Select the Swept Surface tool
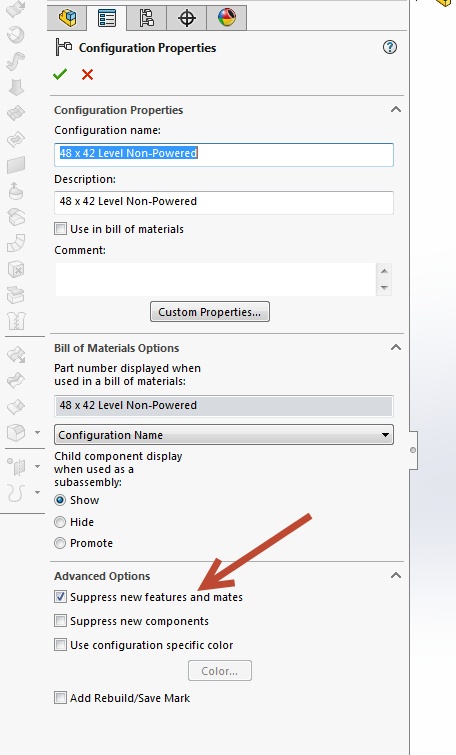Screen dimensions: 456x755 (16, 61)
